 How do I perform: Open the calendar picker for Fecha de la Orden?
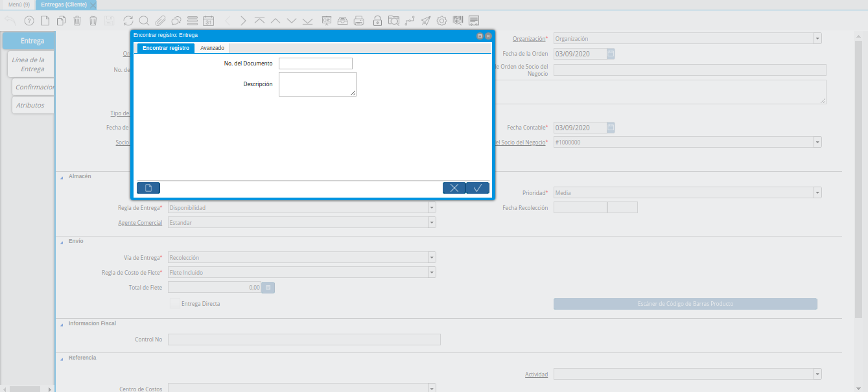(611, 54)
